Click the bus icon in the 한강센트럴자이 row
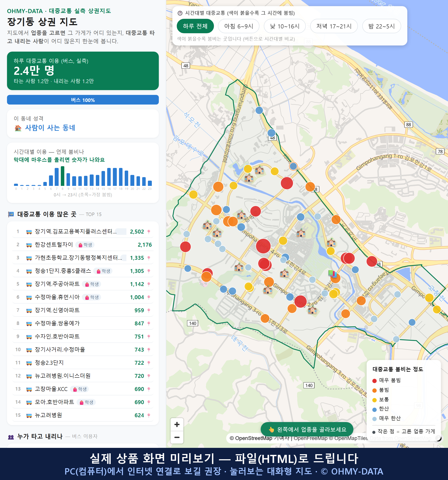448x480 pixels. click(29, 245)
